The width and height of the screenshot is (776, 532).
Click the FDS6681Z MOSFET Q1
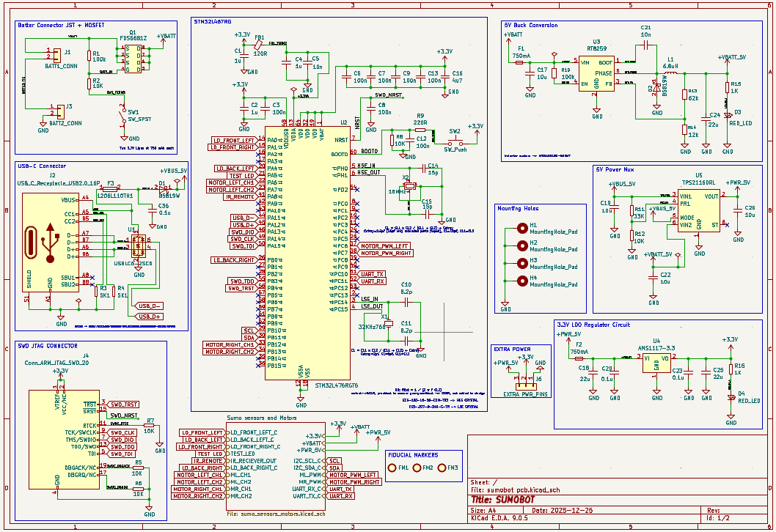pos(133,59)
